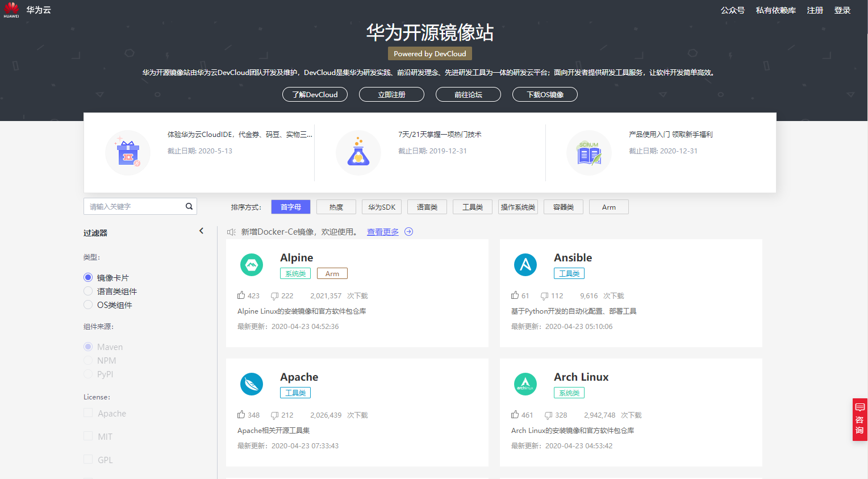Click the 工具类 tag on Ansible card
Screen dimensions: 868x479
569,273
